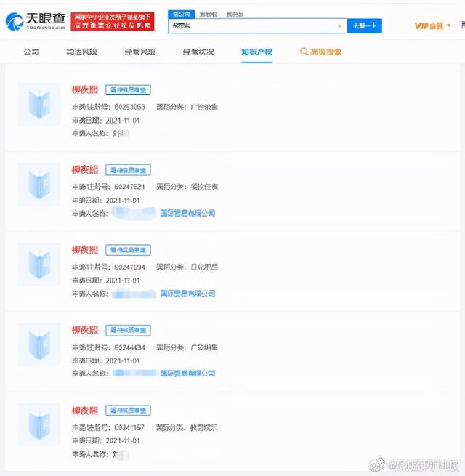
Task: Open trademark thumbnail for application 60247694
Action: (x=39, y=265)
